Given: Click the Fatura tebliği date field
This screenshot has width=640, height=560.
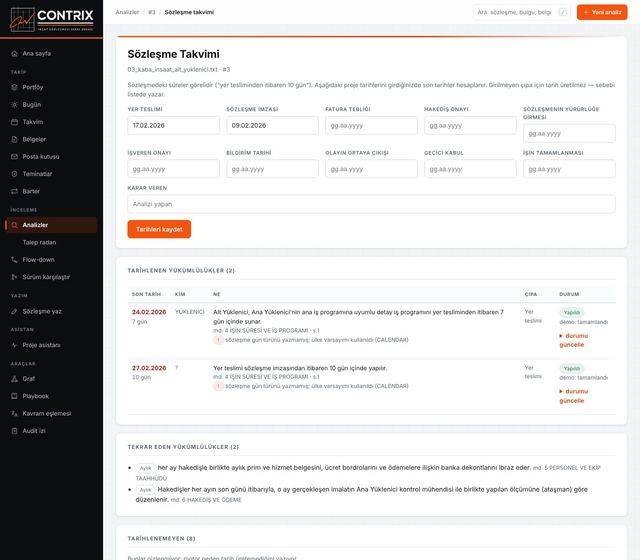Looking at the screenshot, I should pos(371,125).
